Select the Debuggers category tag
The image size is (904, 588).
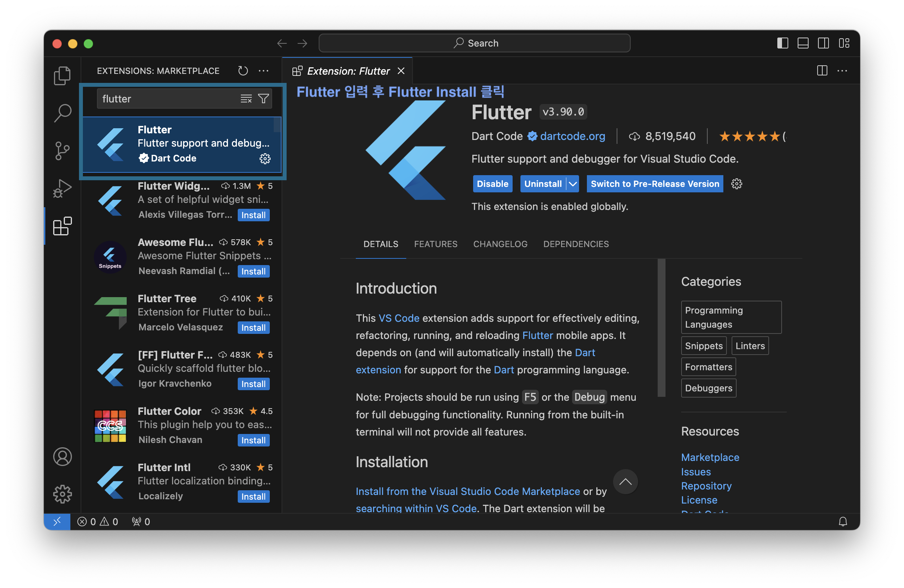(708, 388)
